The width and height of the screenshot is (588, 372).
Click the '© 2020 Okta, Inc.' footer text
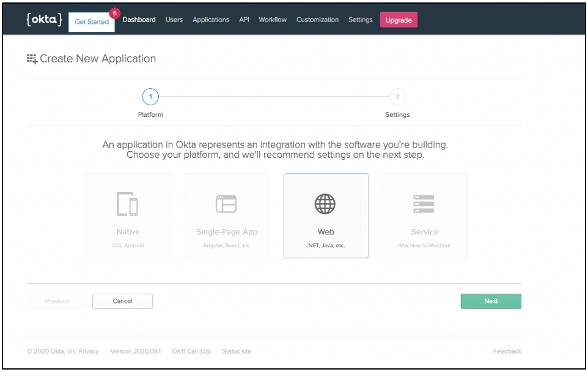[52, 351]
